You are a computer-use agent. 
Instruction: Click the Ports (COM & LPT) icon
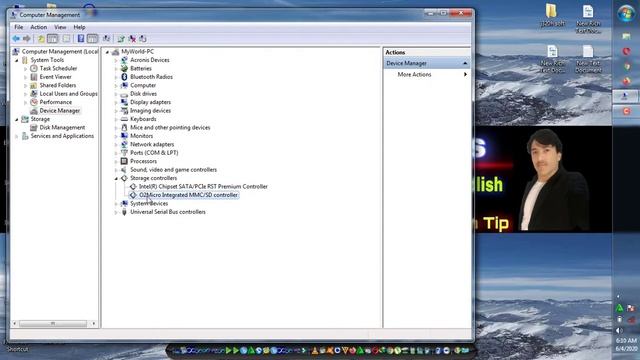124,153
